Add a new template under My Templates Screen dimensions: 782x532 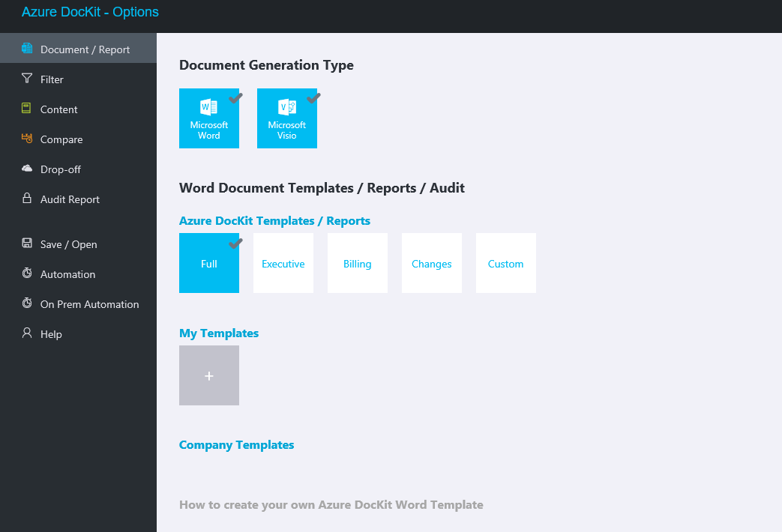coord(209,375)
